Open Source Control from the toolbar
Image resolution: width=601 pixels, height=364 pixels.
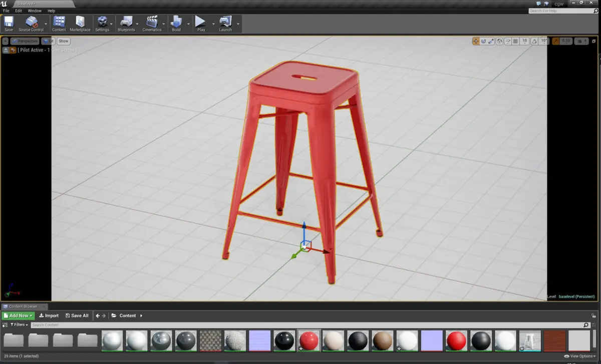[31, 24]
